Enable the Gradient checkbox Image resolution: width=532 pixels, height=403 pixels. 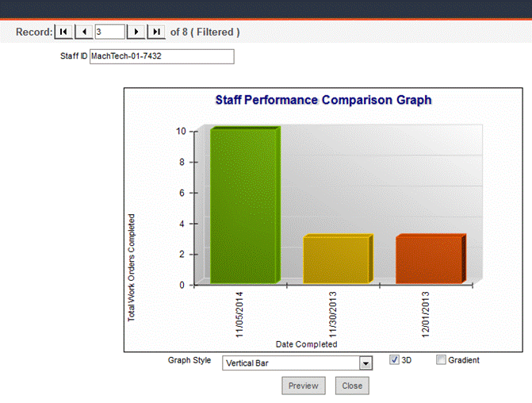click(x=442, y=360)
